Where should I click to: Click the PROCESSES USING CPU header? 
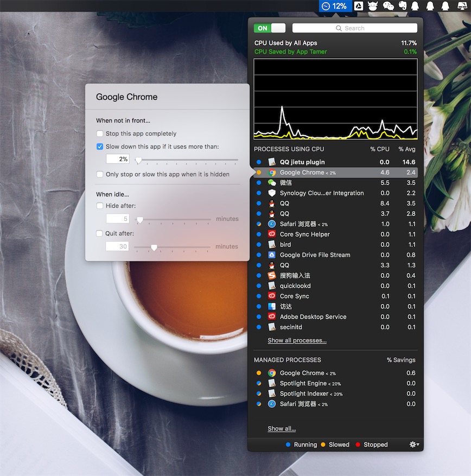coord(289,149)
